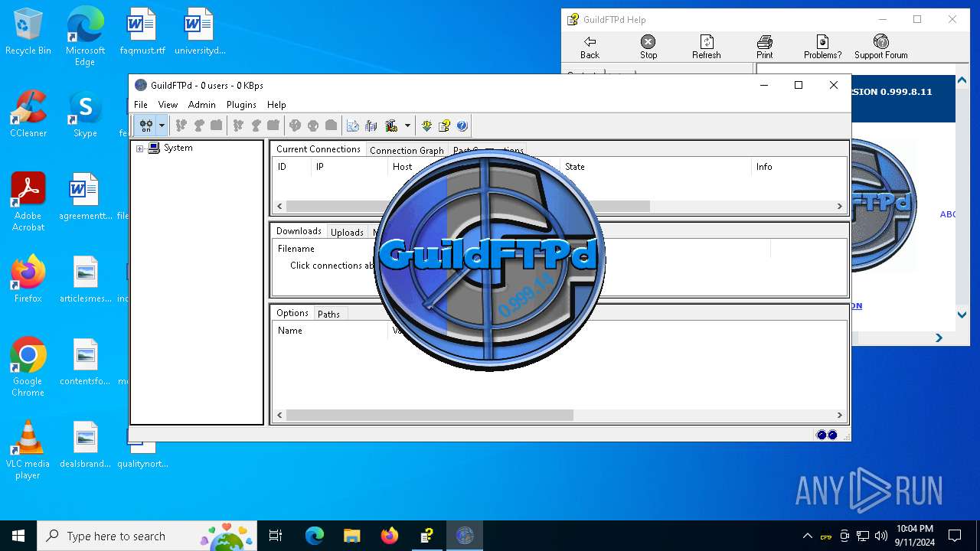980x551 pixels.
Task: Switch to the Options tab
Action: tap(292, 313)
